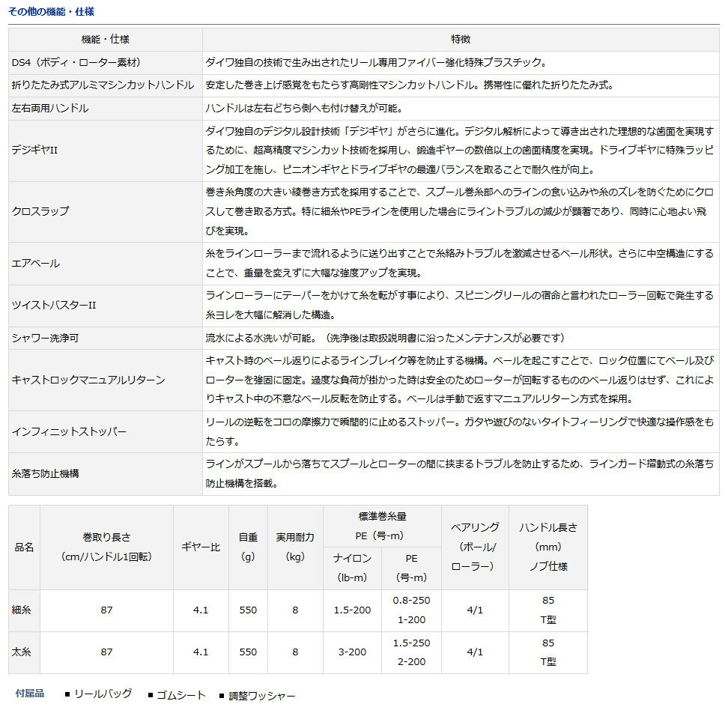This screenshot has width=728, height=710.
Task: Click the ツイストバスターII row label
Action: coord(54,306)
